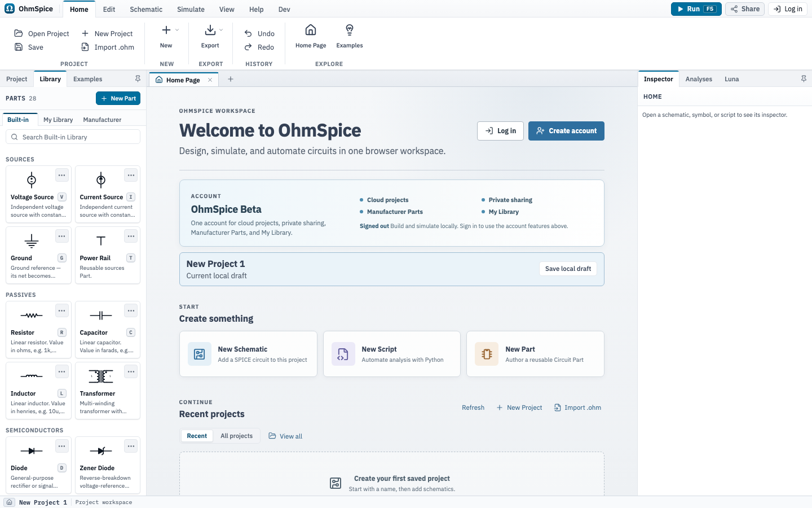The width and height of the screenshot is (812, 508).
Task: Add a new tab with plus icon
Action: (x=231, y=80)
